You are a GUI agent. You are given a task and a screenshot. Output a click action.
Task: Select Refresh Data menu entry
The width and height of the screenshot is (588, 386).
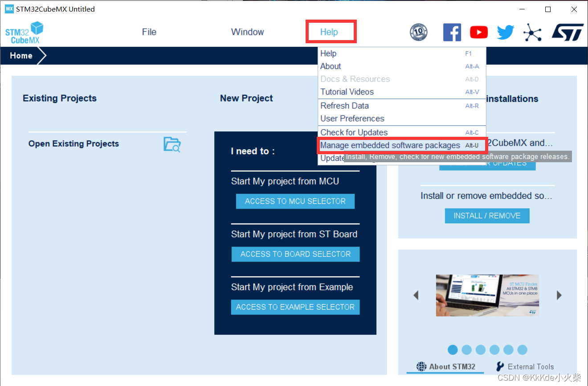coord(402,106)
